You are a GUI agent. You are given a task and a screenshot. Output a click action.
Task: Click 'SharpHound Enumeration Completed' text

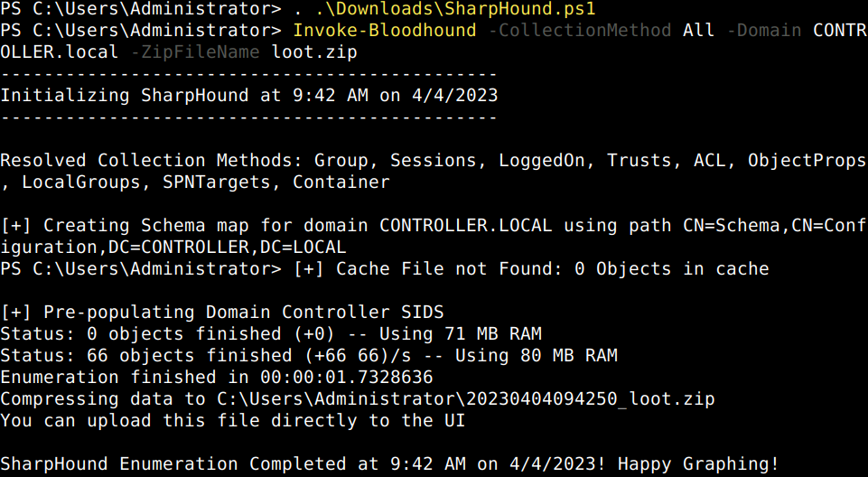(x=173, y=463)
